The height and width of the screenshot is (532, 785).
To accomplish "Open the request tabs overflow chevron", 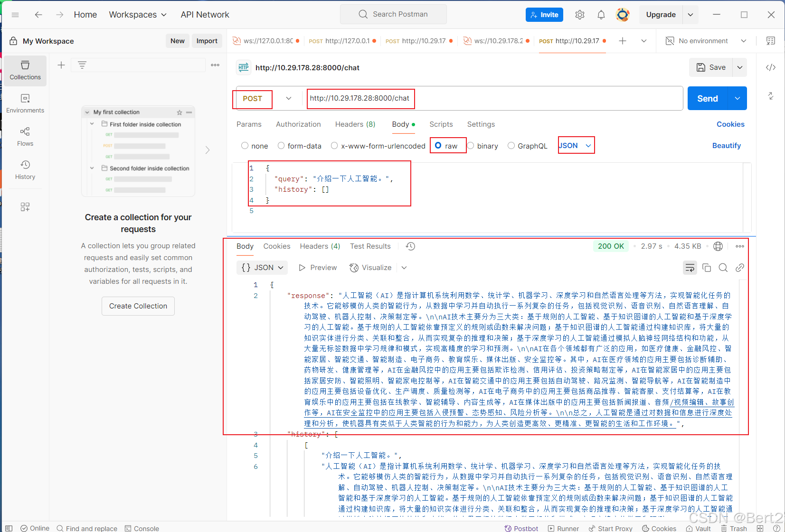I will tap(644, 41).
